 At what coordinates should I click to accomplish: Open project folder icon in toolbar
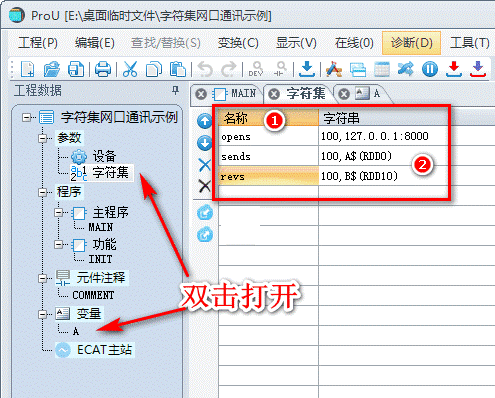click(x=51, y=69)
